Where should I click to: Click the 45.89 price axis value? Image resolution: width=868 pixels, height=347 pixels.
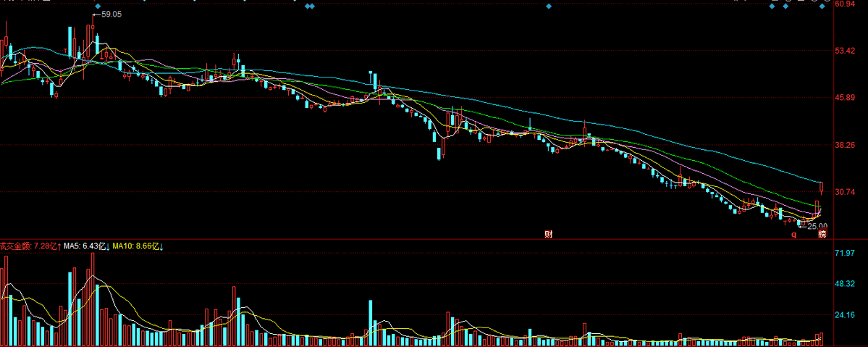tap(846, 98)
